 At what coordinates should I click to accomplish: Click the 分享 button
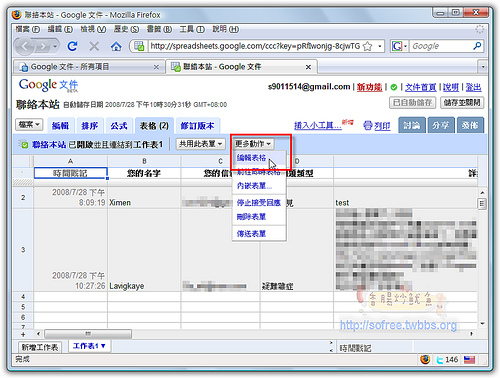click(x=441, y=125)
